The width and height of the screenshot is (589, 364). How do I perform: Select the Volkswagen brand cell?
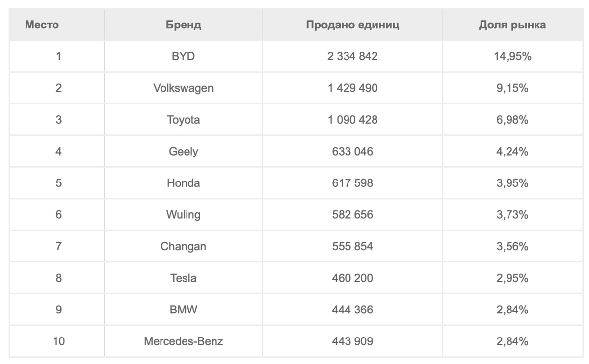[x=183, y=88]
